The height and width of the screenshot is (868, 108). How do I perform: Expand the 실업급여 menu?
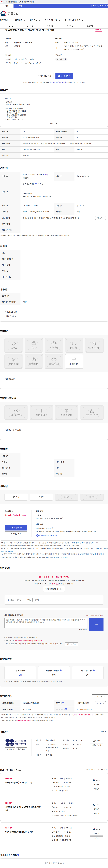pos(35,20)
